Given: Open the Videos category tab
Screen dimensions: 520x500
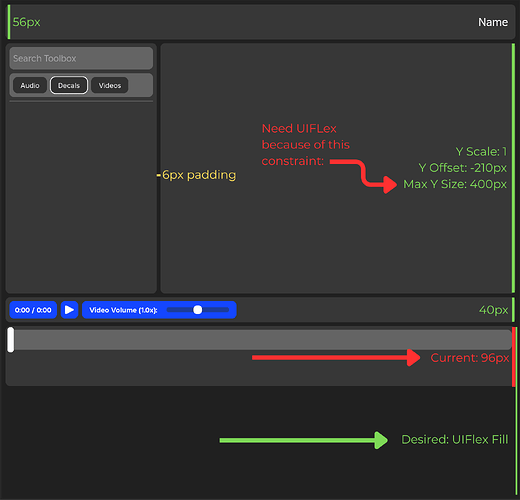Looking at the screenshot, I should click(110, 85).
